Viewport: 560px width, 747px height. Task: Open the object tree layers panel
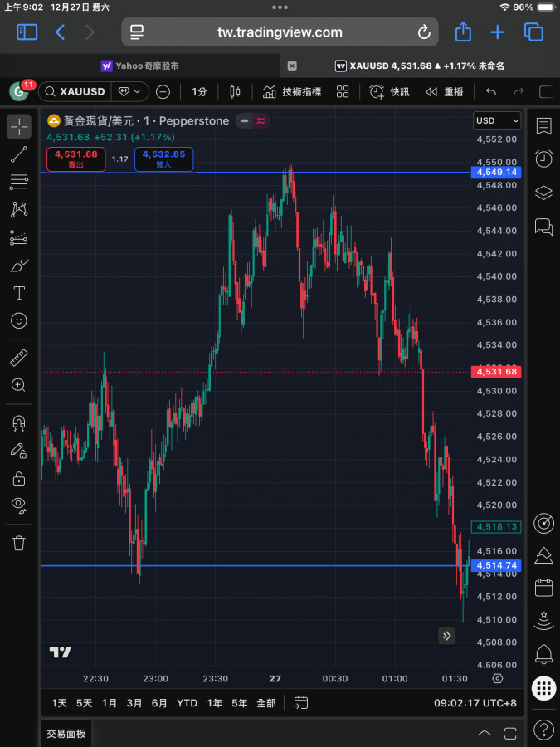pos(543,193)
